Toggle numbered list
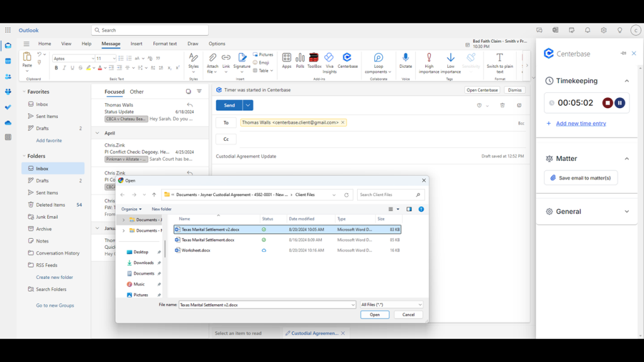Screen dimensions: 644x362 (129, 58)
